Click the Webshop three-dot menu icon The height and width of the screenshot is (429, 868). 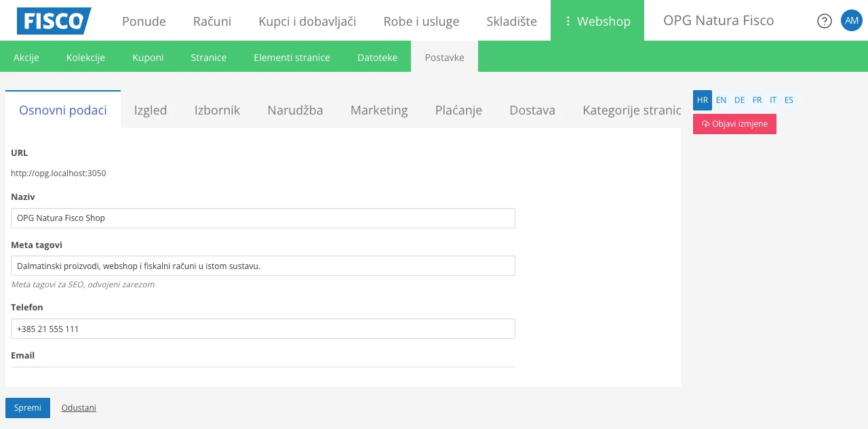pos(568,21)
